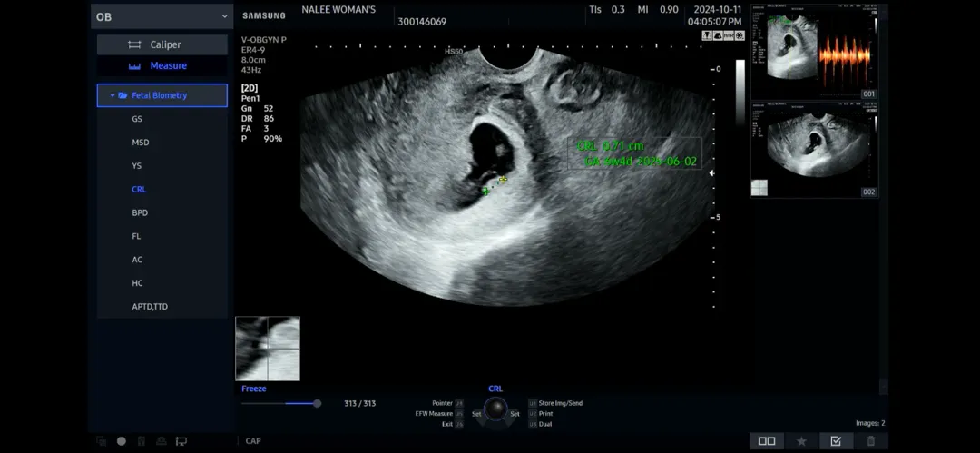Select the Caliper tab
980x453 pixels.
point(162,44)
